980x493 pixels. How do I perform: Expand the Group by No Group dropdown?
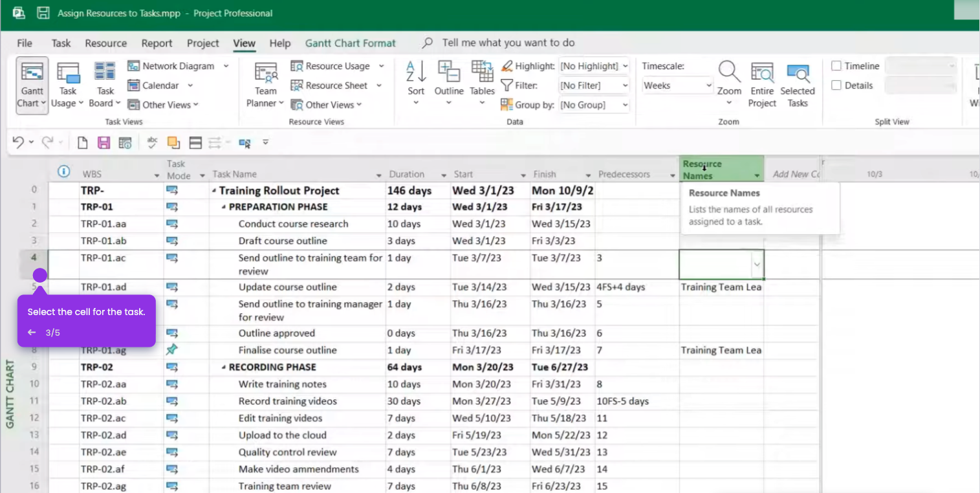(x=594, y=105)
